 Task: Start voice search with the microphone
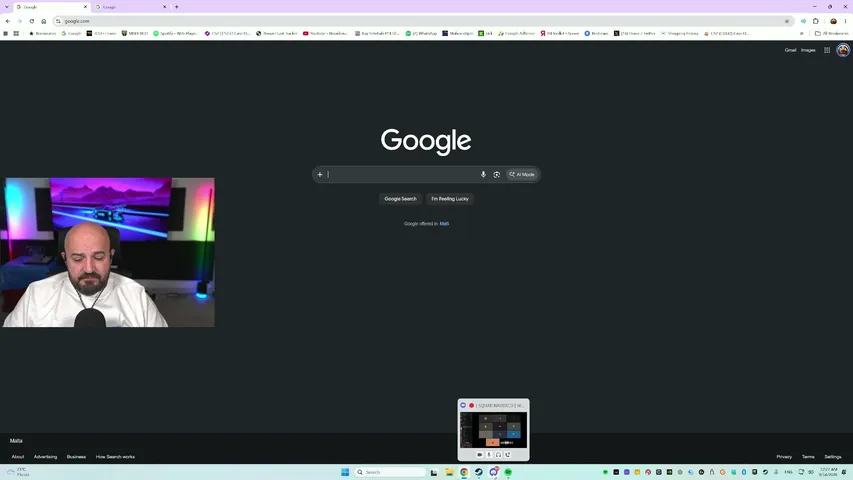click(483, 175)
